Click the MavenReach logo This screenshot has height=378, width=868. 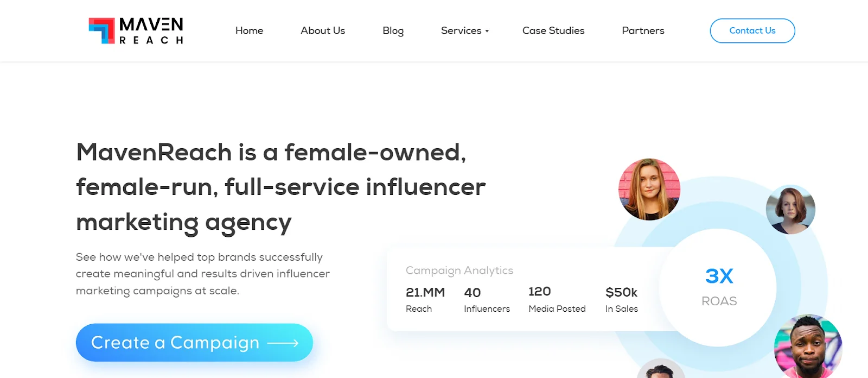click(x=136, y=31)
